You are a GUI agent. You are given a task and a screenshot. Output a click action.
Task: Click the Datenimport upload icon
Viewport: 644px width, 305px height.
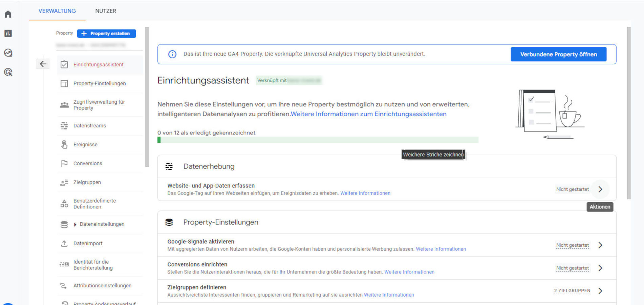(64, 243)
